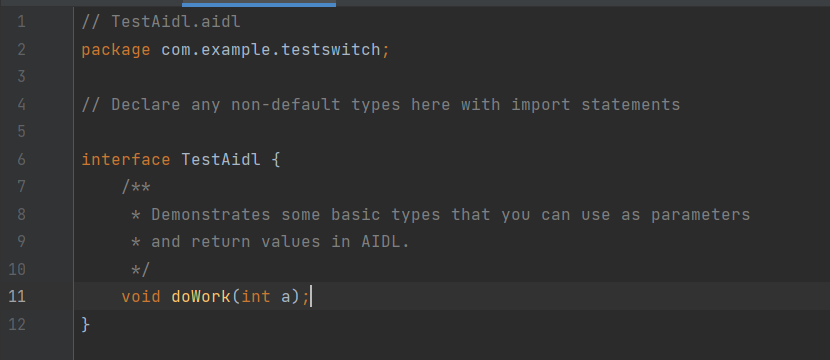Click line number 1 in the gutter
The image size is (830, 360).
click(21, 22)
